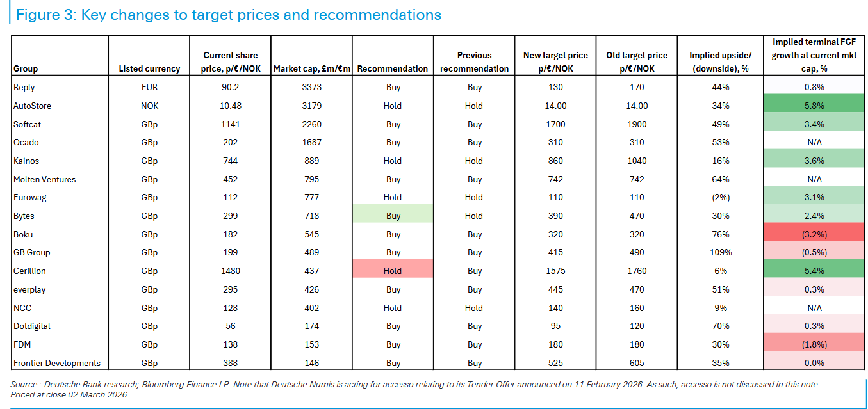This screenshot has height=409, width=868.
Task: Click the green Buy cell for Bytes
Action: pyautogui.click(x=393, y=216)
